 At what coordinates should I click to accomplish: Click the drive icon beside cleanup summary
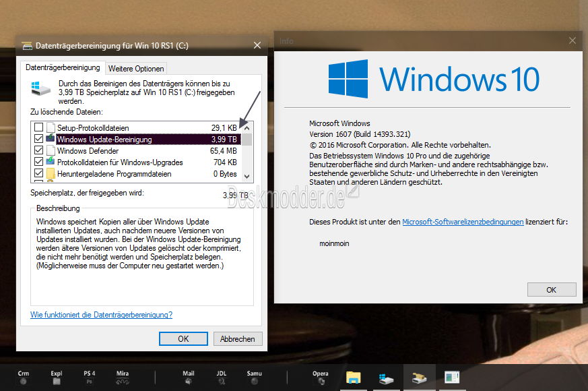[x=40, y=88]
